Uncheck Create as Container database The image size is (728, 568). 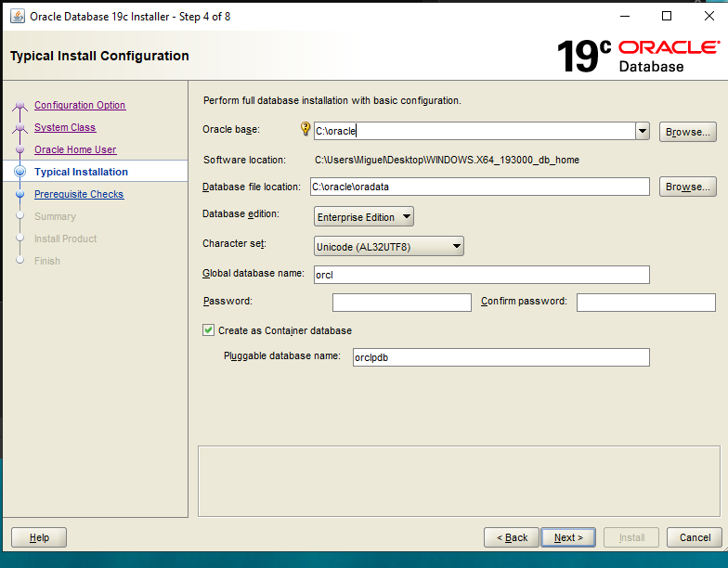[208, 330]
